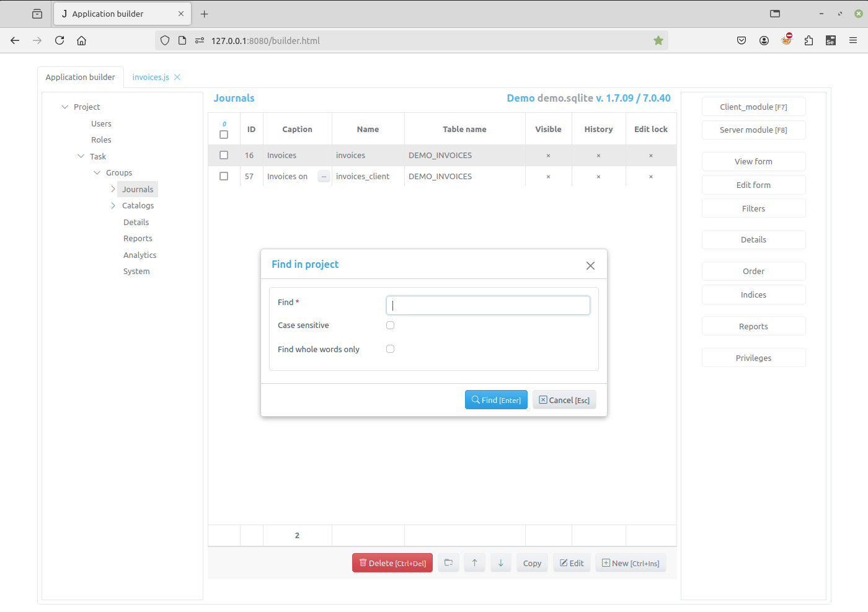Viewport: 868px width, 612px height.
Task: Open Client_module [F7] editor
Action: click(x=753, y=107)
